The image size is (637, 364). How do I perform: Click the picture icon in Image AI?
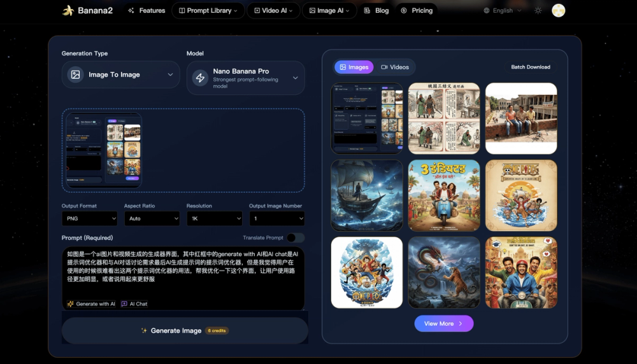pyautogui.click(x=312, y=11)
